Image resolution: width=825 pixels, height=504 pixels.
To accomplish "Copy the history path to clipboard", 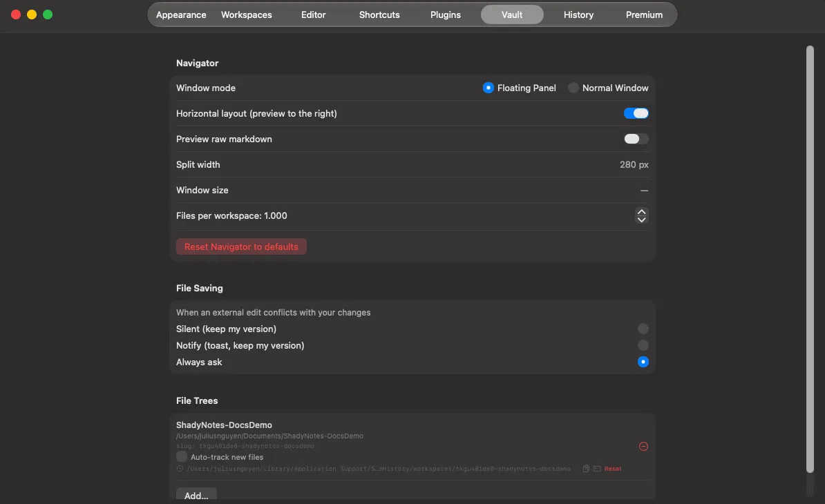I will (586, 468).
